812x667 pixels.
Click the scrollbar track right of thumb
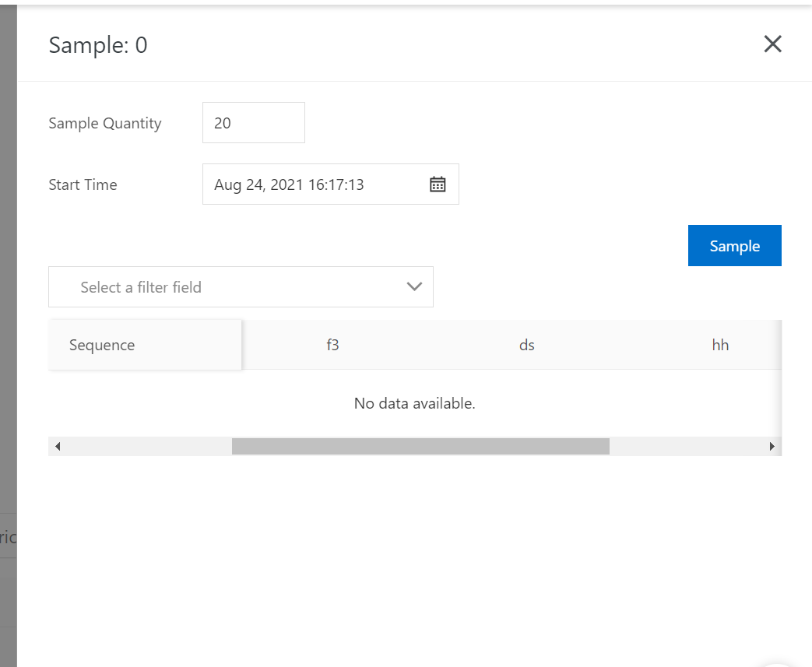[685, 447]
